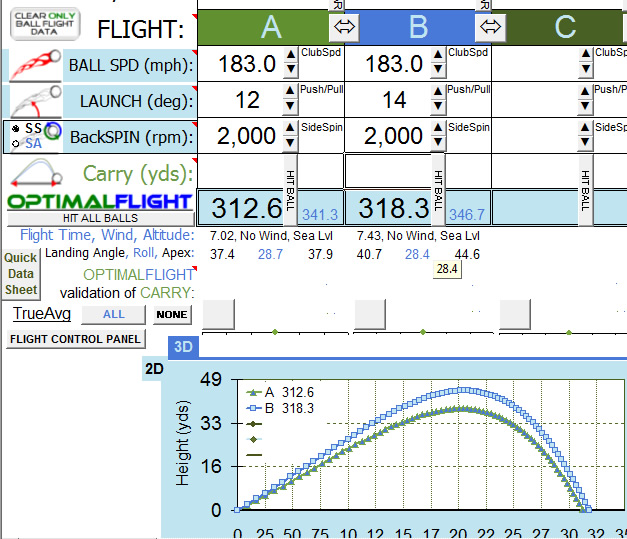The height and width of the screenshot is (539, 627).
Task: Switch to the 3D view tab
Action: pos(183,347)
